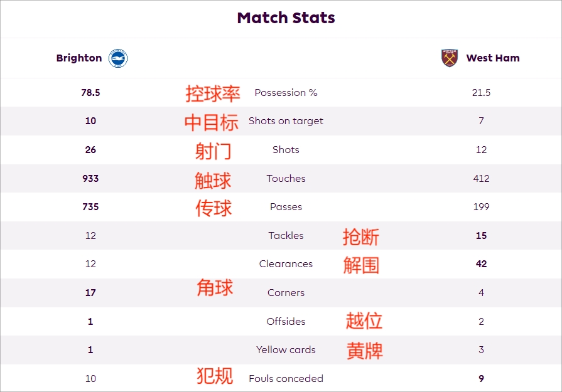This screenshot has height=392, width=562.
Task: Select the Match Stats heading
Action: [286, 18]
